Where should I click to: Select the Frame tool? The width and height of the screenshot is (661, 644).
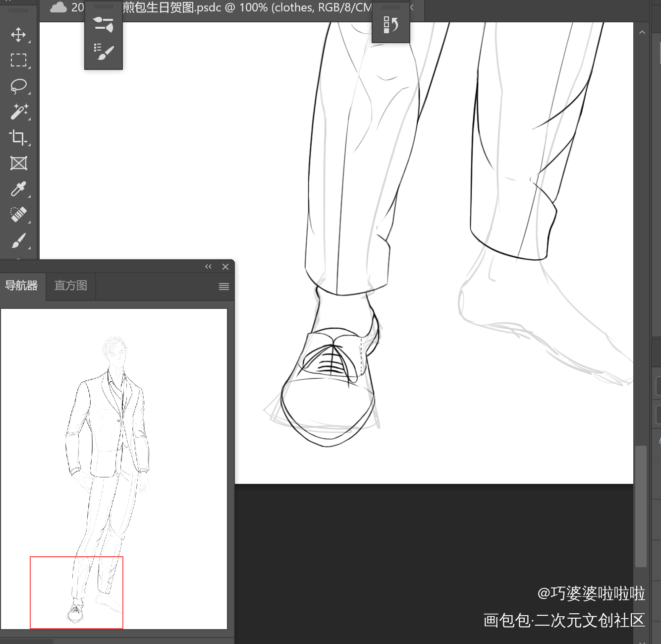point(18,163)
